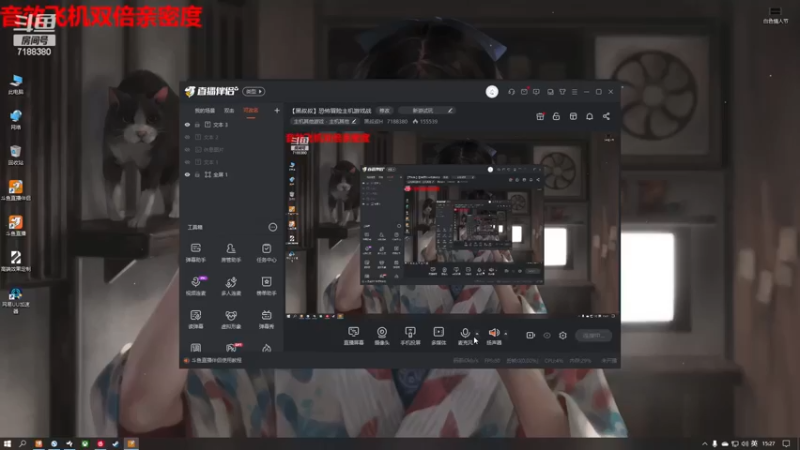Click the share icon at top right of the preview
The image size is (800, 450).
pos(606,116)
